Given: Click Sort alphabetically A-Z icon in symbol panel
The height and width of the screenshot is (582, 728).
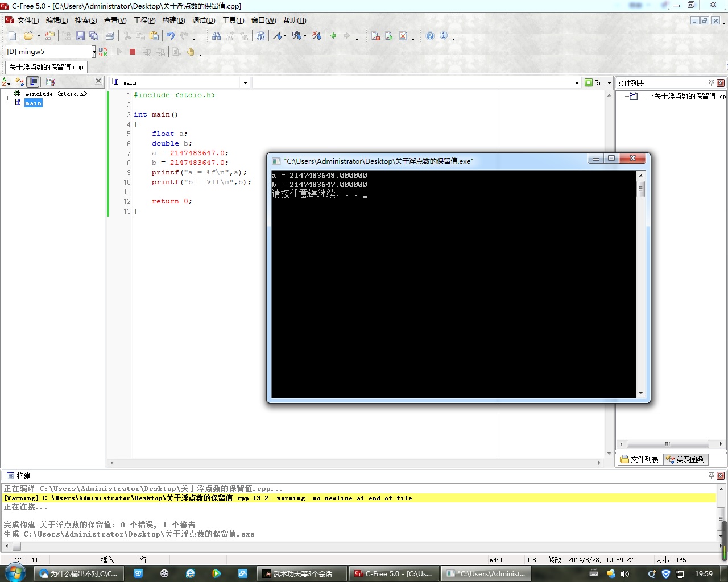Looking at the screenshot, I should point(6,82).
